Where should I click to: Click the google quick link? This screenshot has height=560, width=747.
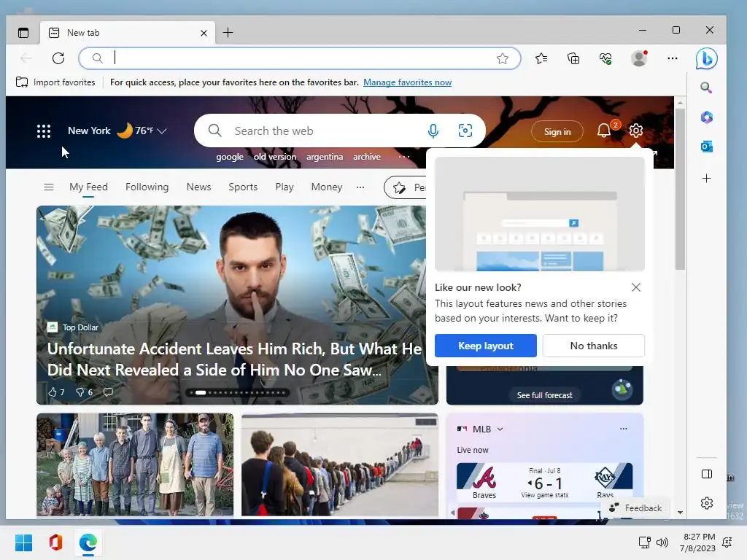(x=230, y=157)
